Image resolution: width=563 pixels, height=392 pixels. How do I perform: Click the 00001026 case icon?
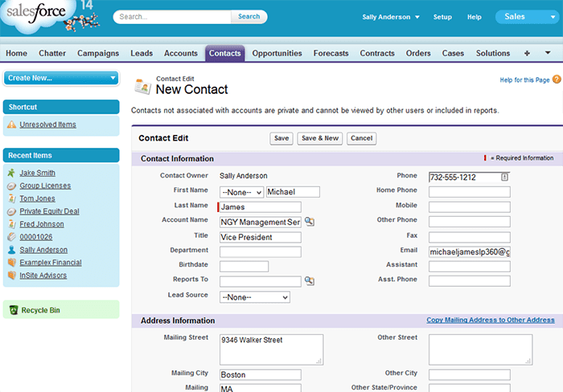point(11,237)
